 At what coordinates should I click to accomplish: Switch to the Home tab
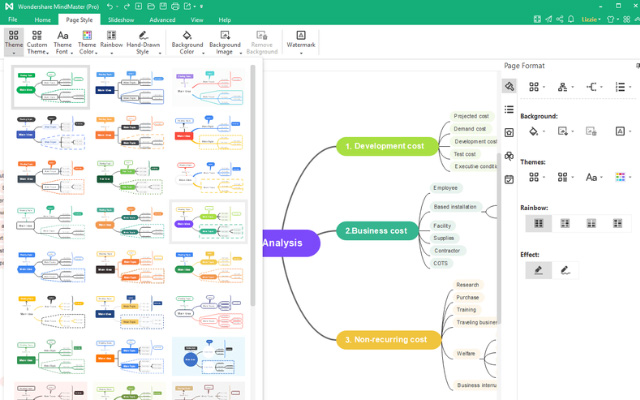coord(42,20)
